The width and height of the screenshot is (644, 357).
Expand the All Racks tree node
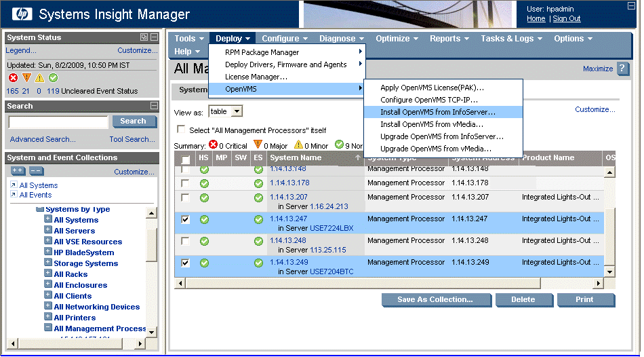pos(48,273)
